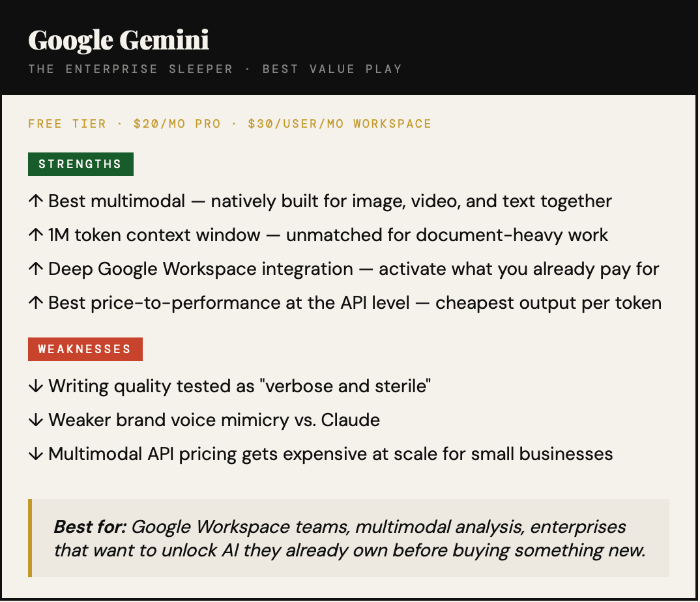Click the Free Tier pricing line
Image resolution: width=700 pixels, height=602 pixels.
point(229,124)
